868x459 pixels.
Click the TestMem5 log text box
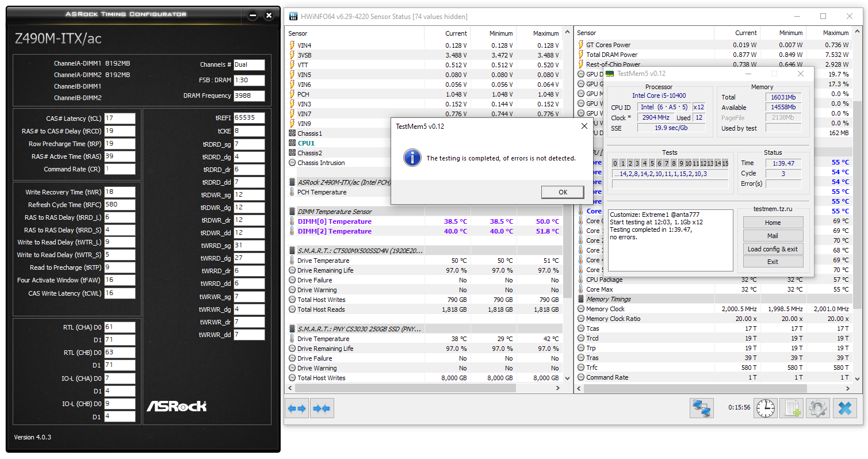(x=671, y=240)
